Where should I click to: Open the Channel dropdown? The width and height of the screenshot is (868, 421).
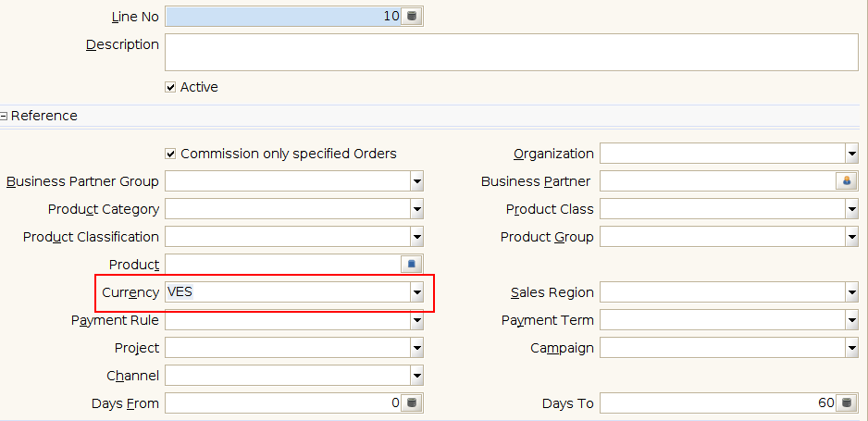click(x=416, y=376)
